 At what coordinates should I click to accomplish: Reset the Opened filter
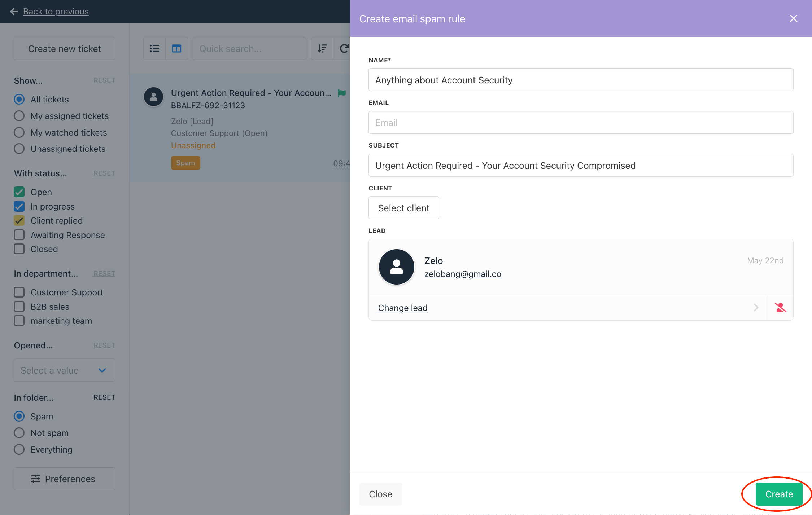[x=104, y=345]
